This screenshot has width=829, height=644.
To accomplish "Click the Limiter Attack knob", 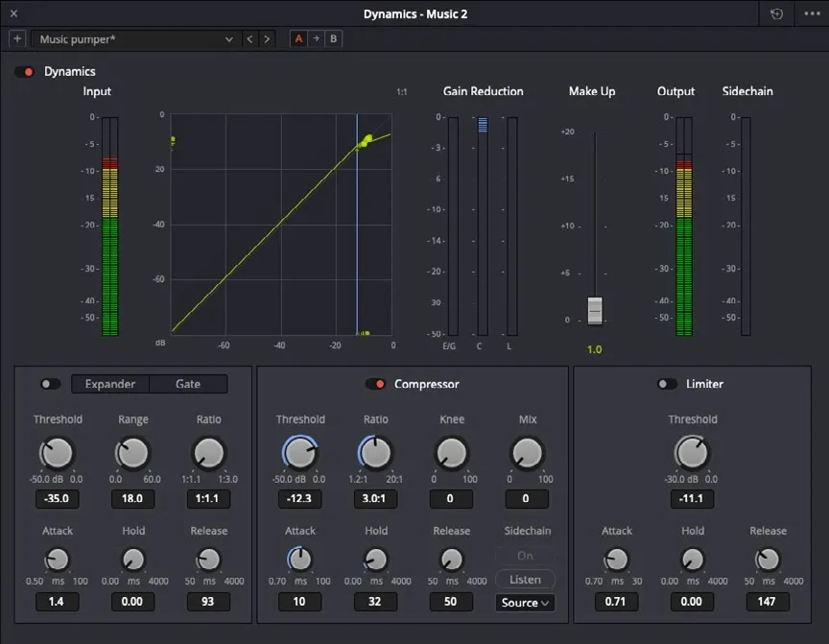I will 616,560.
